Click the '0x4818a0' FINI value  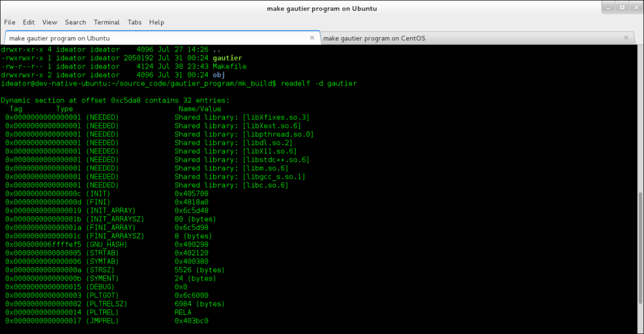pyautogui.click(x=191, y=202)
